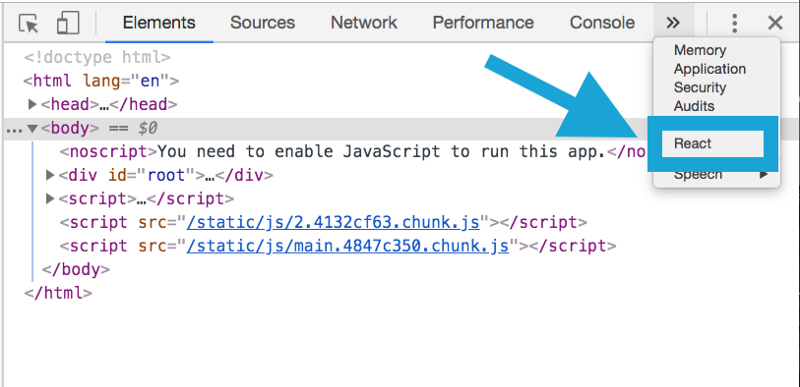Activate the inspect element picker icon
800x387 pixels.
tap(29, 23)
